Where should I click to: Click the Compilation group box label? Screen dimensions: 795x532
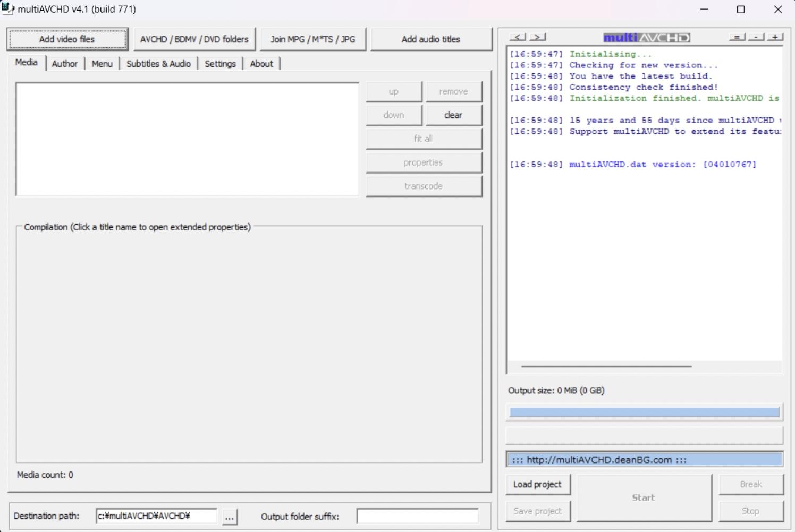pyautogui.click(x=137, y=227)
